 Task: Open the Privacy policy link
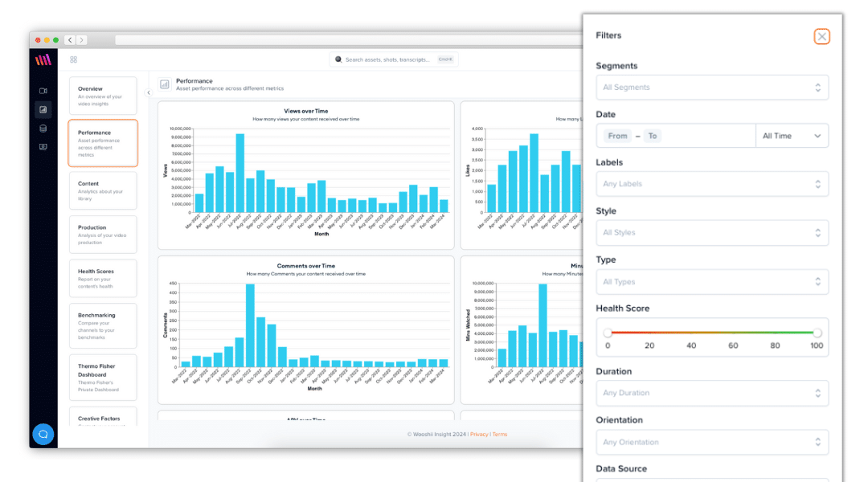[479, 434]
